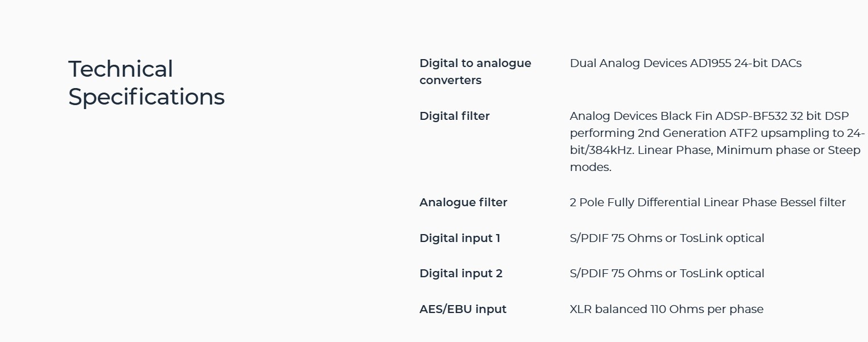Click the S/PDIF value beside Digital input 1
Image resolution: width=868 pixels, height=342 pixels.
(x=667, y=238)
